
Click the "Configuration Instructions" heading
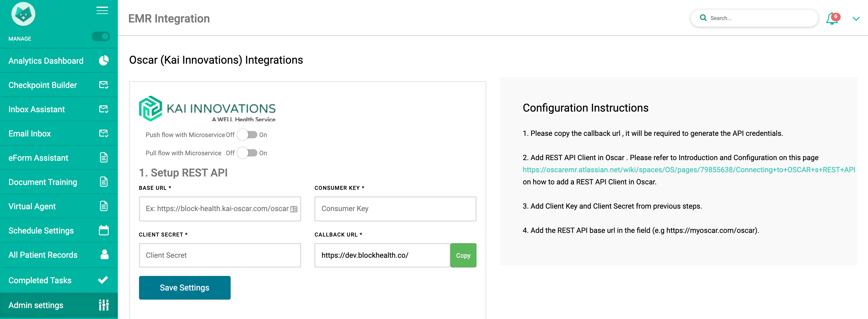pos(586,108)
